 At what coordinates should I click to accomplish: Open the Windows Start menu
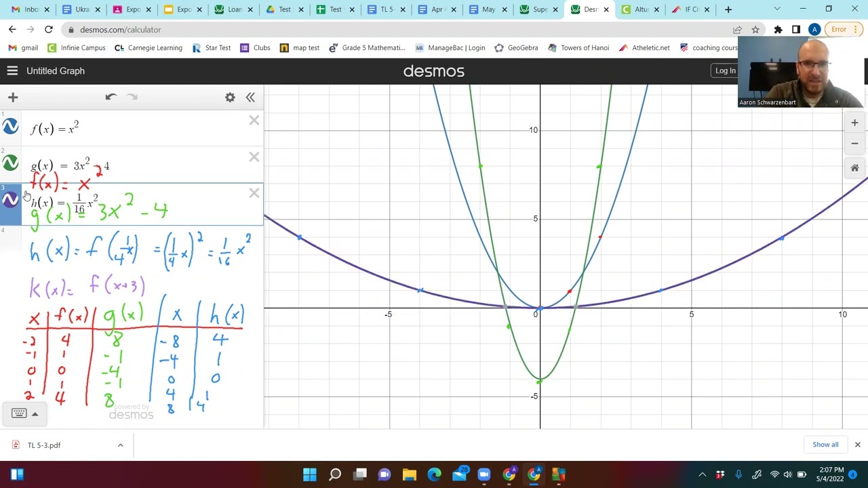pos(309,474)
